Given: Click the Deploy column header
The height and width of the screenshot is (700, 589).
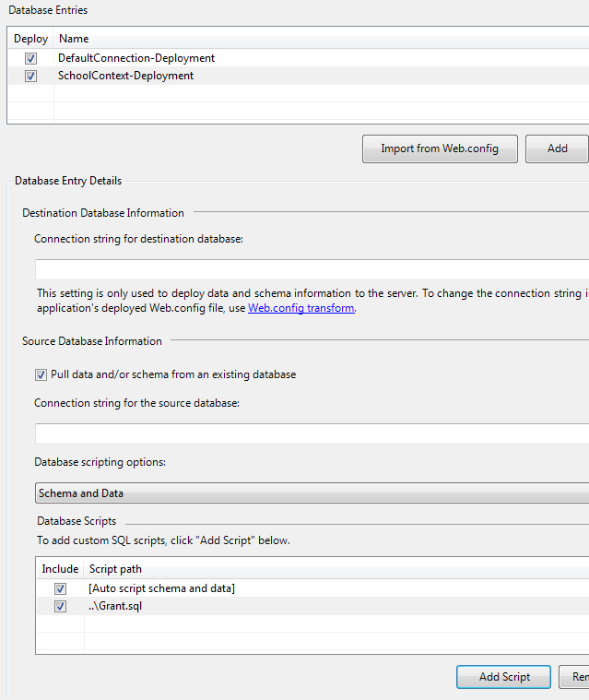Looking at the screenshot, I should [30, 40].
